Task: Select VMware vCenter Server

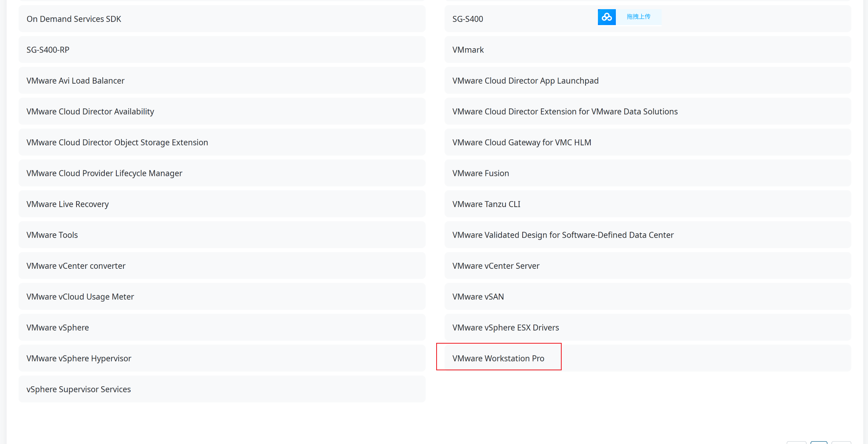Action: (496, 266)
